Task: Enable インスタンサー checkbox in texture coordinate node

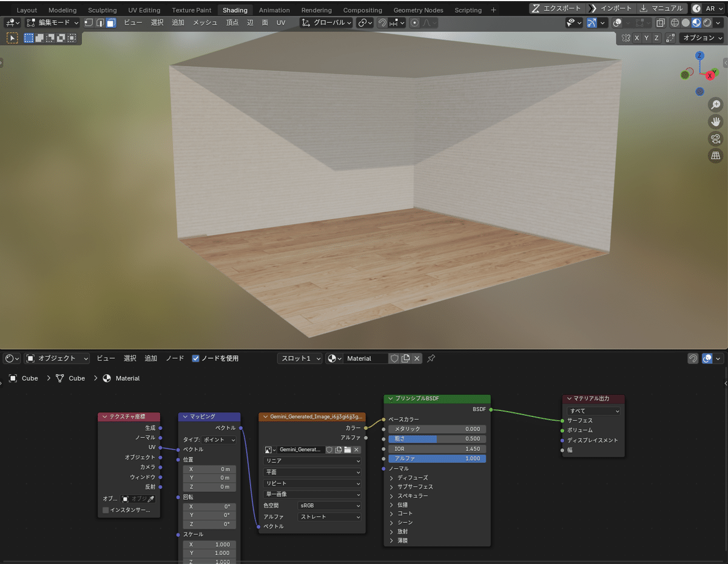Action: tap(106, 510)
